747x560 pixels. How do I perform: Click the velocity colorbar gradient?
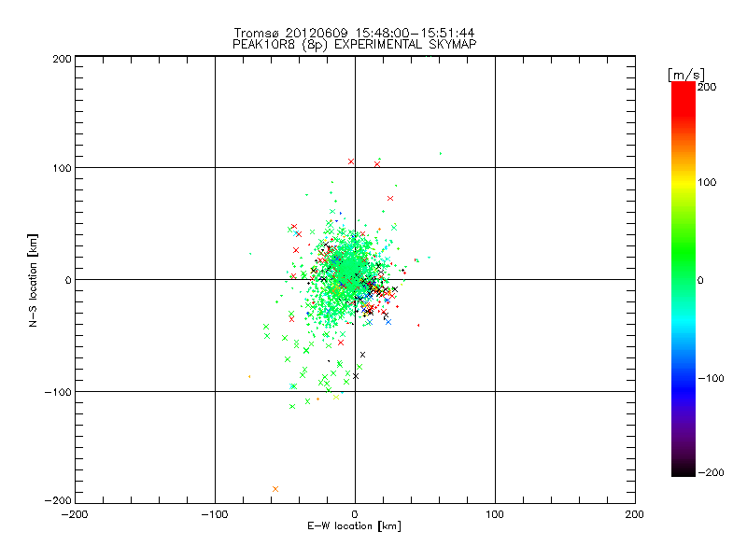[x=684, y=279]
